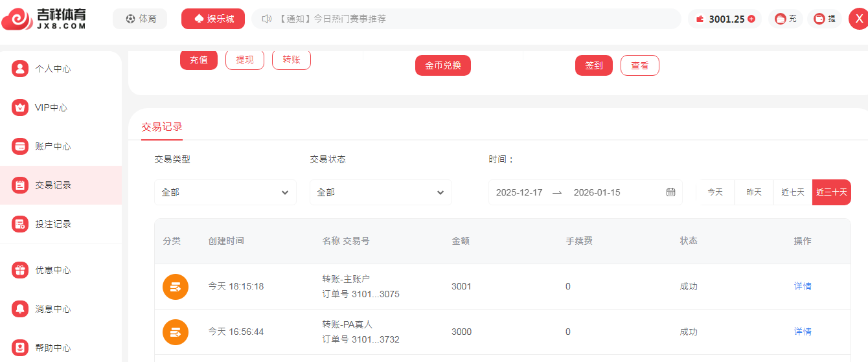This screenshot has height=362, width=868.
Task: Click the 帮助中心 sidebar icon
Action: pos(20,348)
